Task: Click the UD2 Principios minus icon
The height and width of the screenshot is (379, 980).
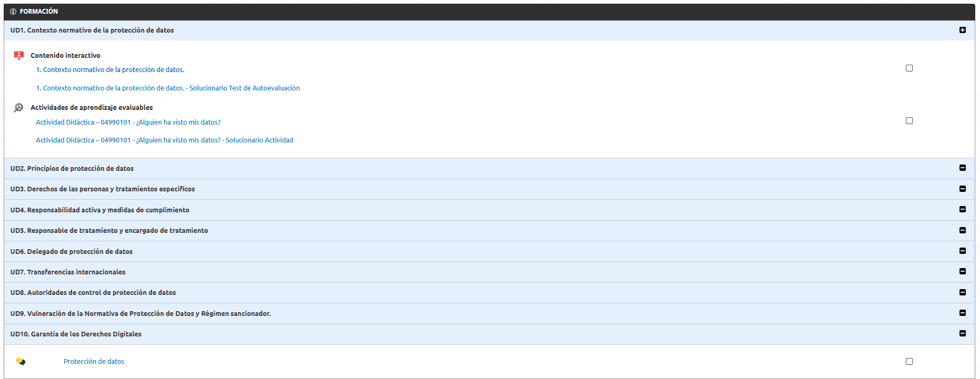Action: [x=962, y=168]
